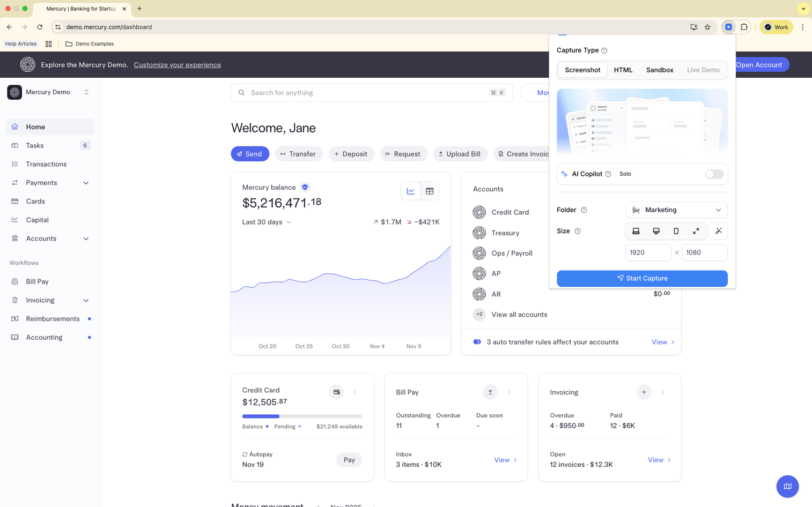Click the plus icon on the Invoicing widget
This screenshot has width=812, height=507.
tap(644, 392)
